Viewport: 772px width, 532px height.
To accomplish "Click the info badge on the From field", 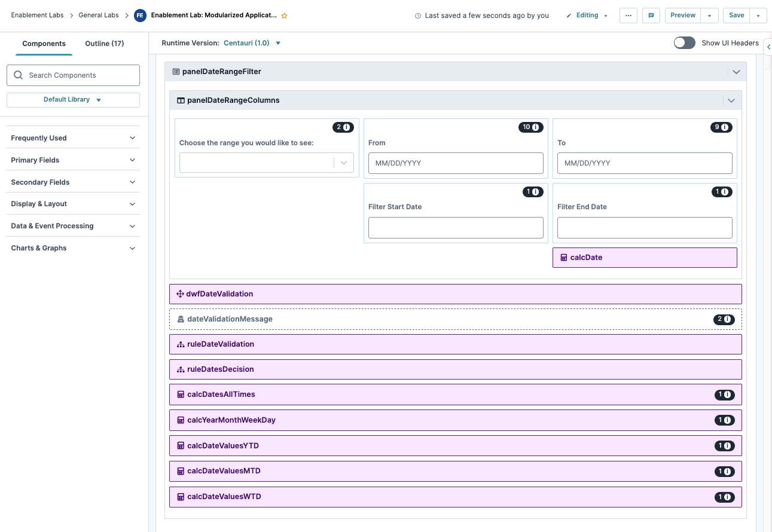I will [531, 127].
